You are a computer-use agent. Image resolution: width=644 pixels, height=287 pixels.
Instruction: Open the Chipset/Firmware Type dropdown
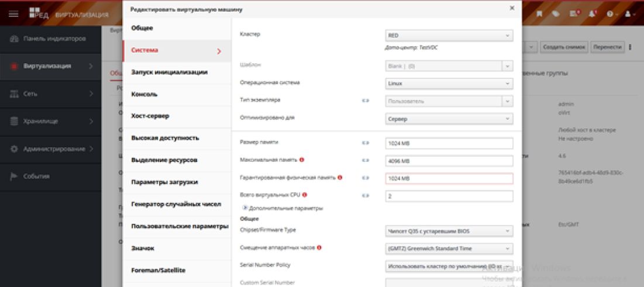click(449, 231)
